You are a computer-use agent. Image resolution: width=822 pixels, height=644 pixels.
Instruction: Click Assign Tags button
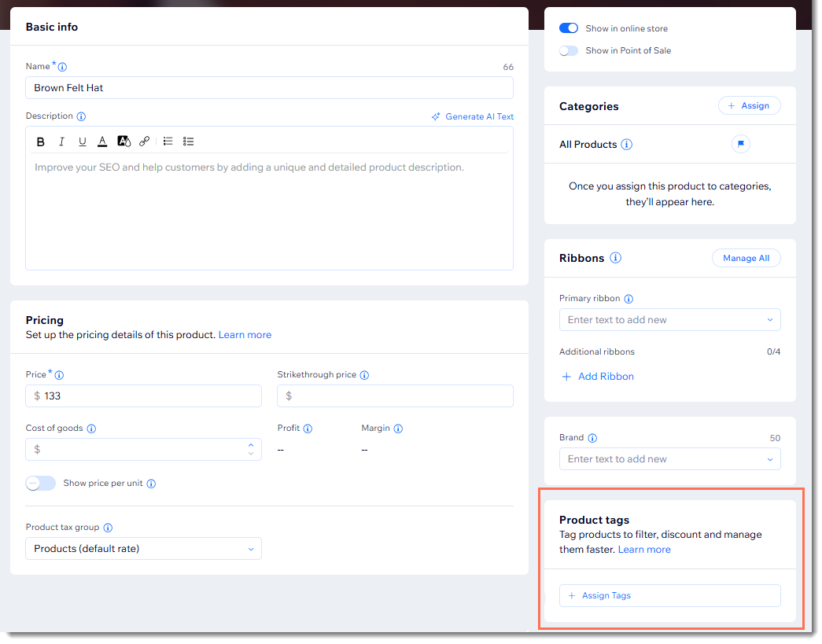point(670,596)
